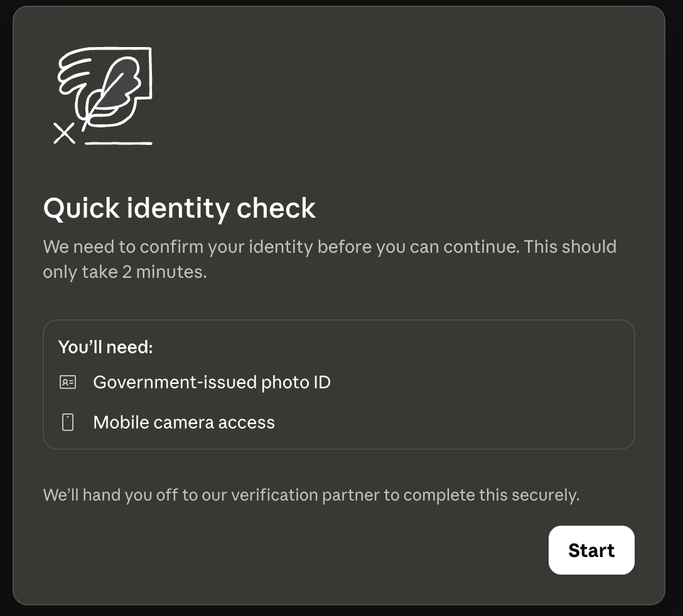Screen dimensions: 683x616
Task: Select the Quick identity check heading
Action: (x=179, y=208)
